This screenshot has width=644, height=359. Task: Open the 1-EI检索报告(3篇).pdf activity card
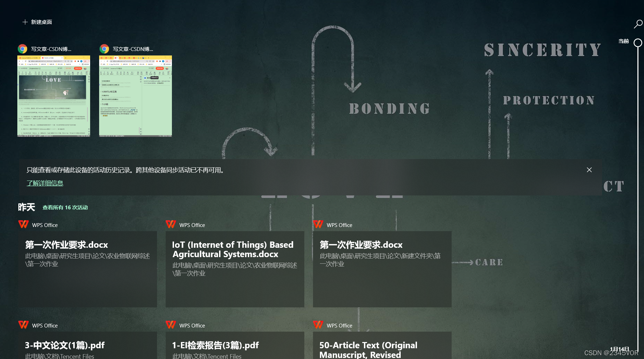point(235,347)
